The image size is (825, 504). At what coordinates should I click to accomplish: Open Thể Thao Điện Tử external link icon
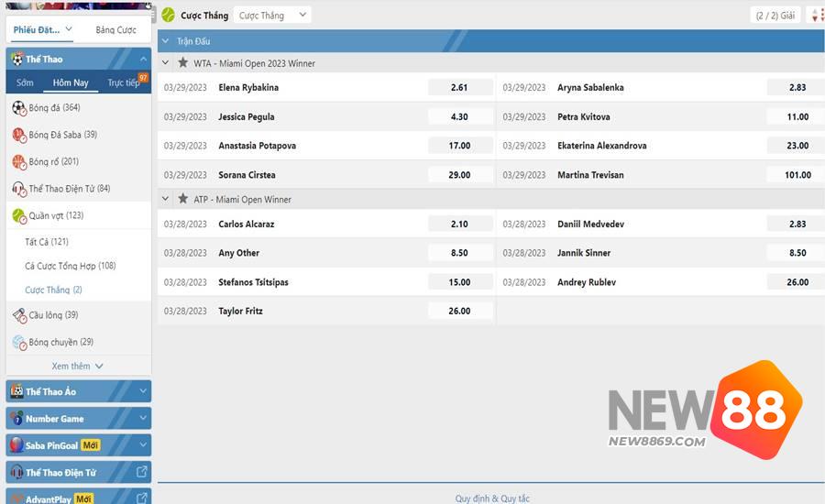tap(142, 473)
